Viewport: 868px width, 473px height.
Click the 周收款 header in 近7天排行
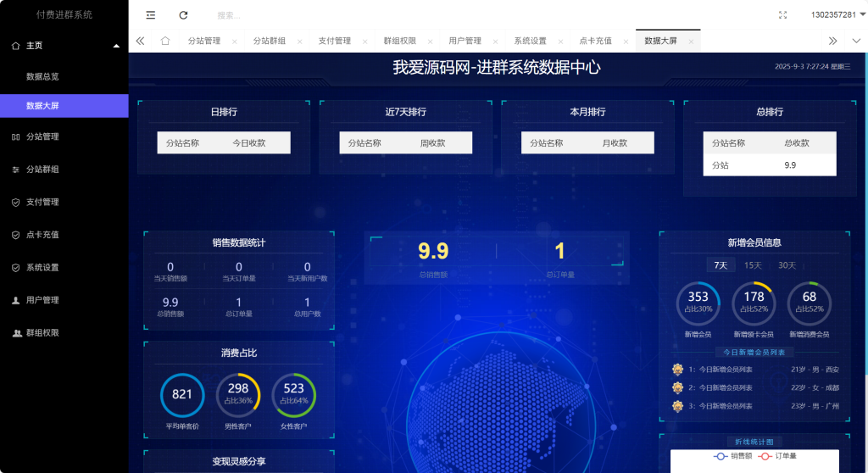coord(432,143)
